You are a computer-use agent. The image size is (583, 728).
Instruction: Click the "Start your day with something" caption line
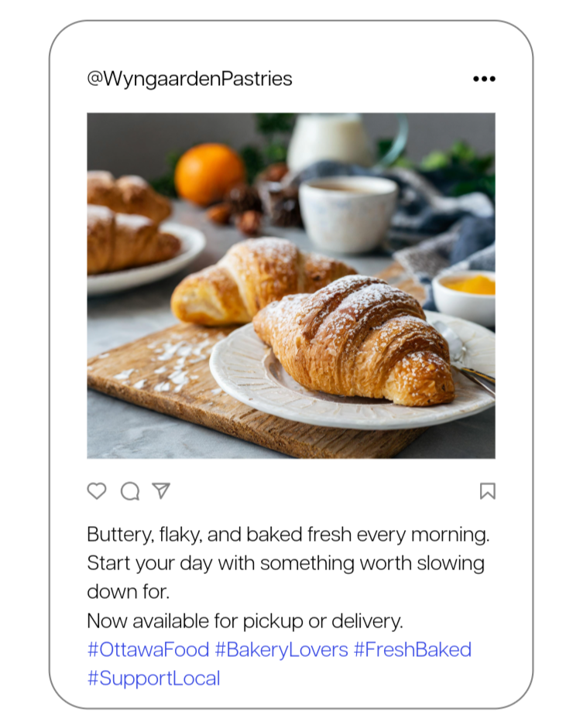click(x=286, y=563)
